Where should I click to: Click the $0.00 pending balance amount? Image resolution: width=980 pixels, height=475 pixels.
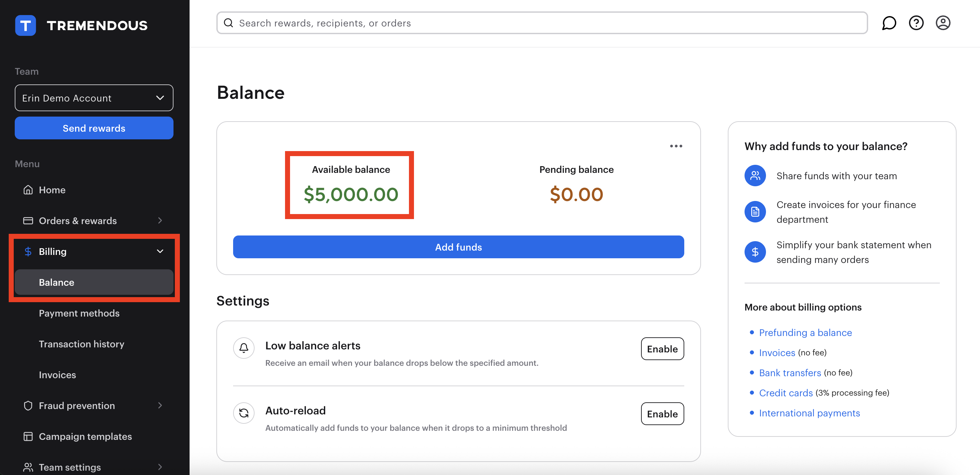(576, 194)
